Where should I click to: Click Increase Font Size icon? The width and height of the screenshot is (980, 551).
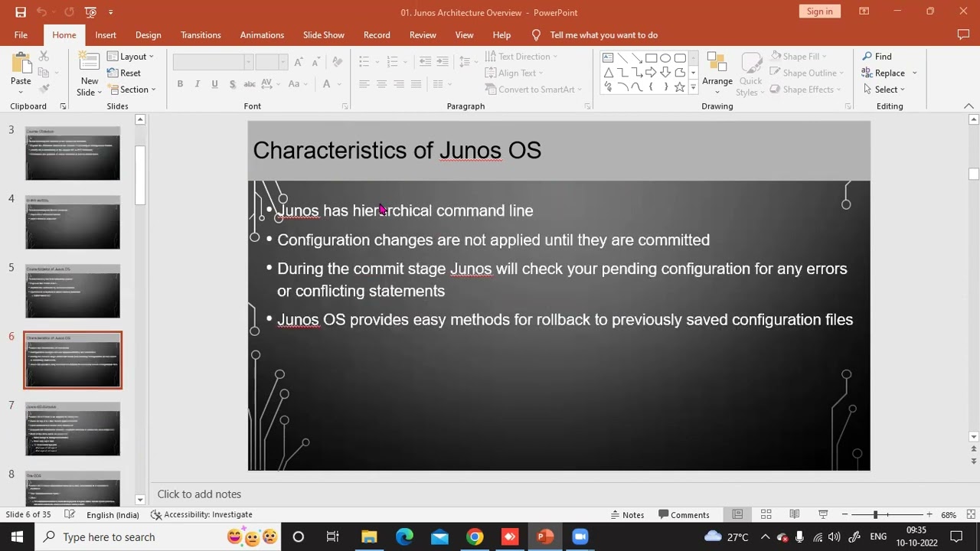tap(299, 62)
